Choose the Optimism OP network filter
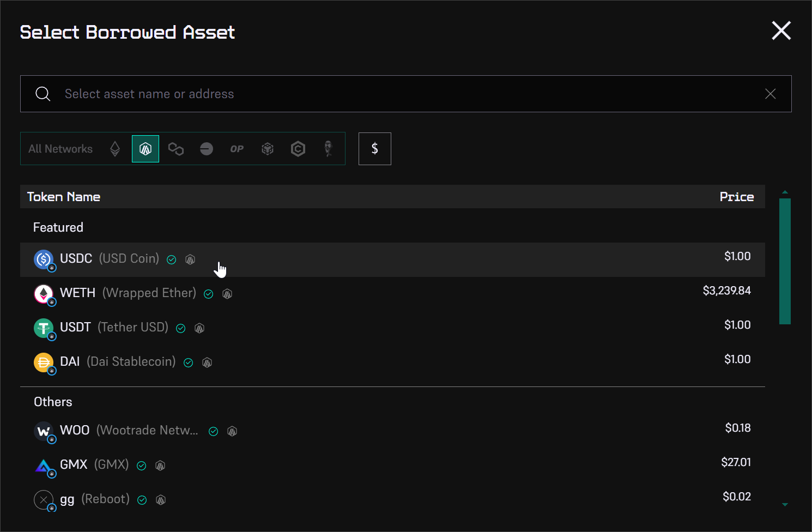The height and width of the screenshot is (532, 812). point(237,149)
